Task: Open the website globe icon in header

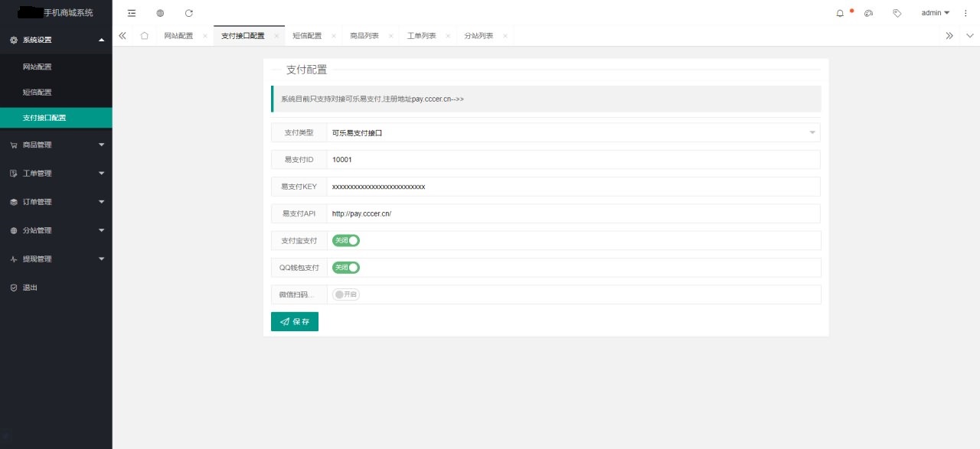Action: point(160,13)
